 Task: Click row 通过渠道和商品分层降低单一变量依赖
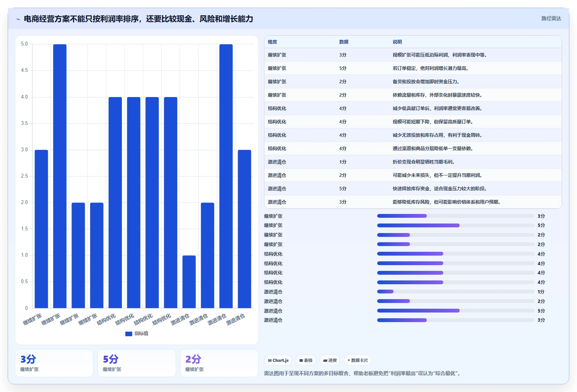(413, 149)
